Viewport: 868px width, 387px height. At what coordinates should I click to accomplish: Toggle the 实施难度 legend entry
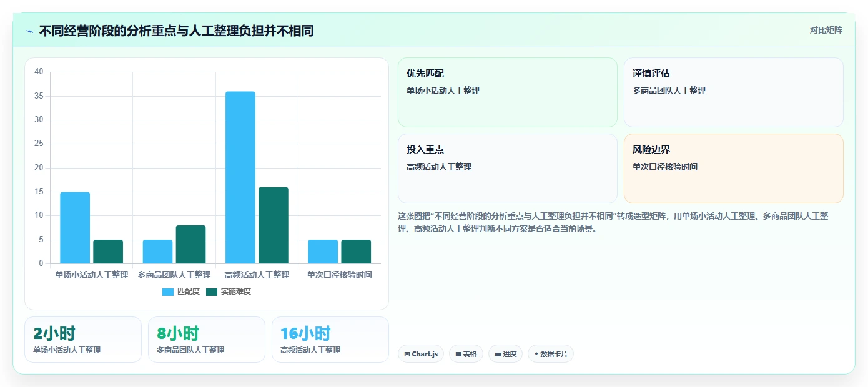click(229, 291)
